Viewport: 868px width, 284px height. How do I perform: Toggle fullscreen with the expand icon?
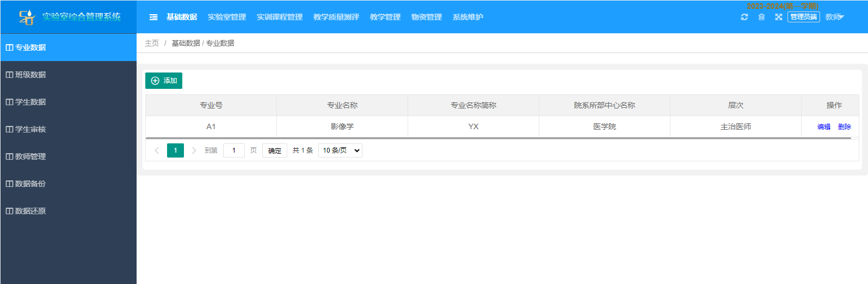(x=779, y=17)
